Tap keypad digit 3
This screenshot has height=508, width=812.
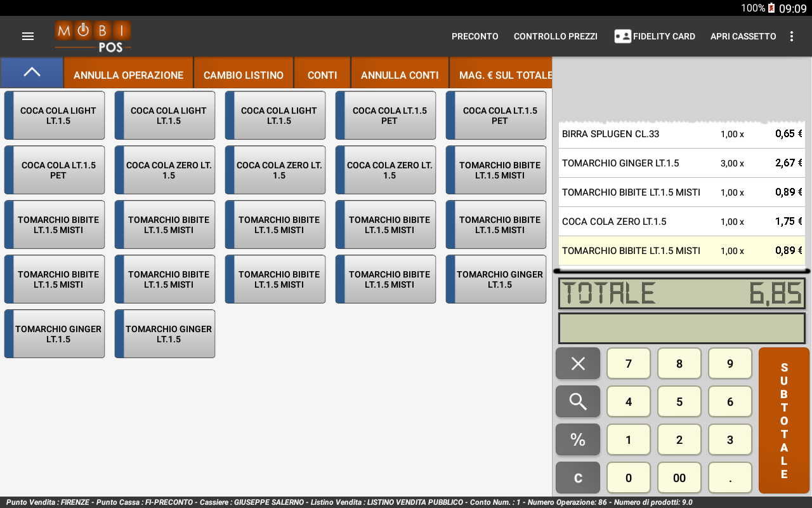tap(730, 439)
